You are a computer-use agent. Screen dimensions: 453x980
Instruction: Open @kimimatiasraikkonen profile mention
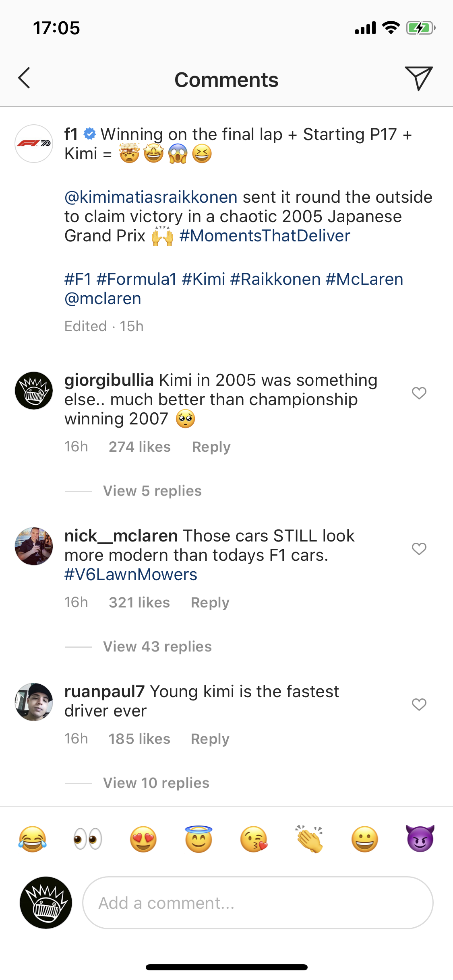(x=151, y=197)
